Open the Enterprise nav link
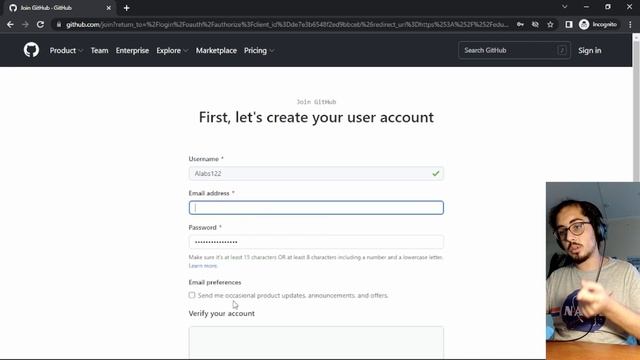640x360 pixels. point(132,51)
